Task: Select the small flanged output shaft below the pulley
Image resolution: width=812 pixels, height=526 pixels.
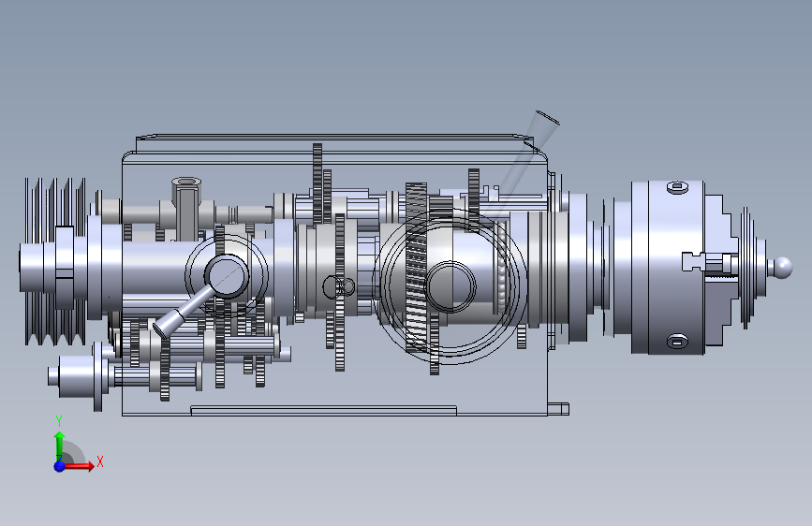Action: (x=78, y=377)
